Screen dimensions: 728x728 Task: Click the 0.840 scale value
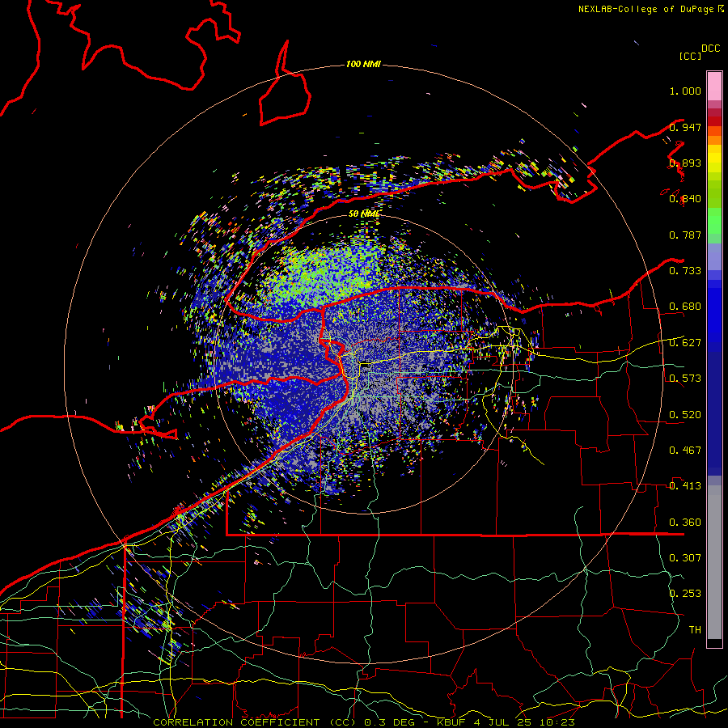tap(685, 199)
